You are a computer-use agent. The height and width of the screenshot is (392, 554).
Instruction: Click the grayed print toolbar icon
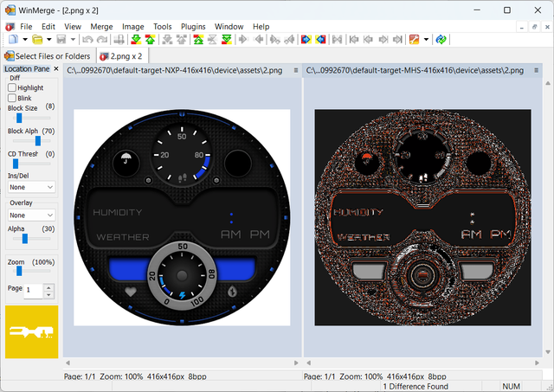pyautogui.click(x=119, y=39)
